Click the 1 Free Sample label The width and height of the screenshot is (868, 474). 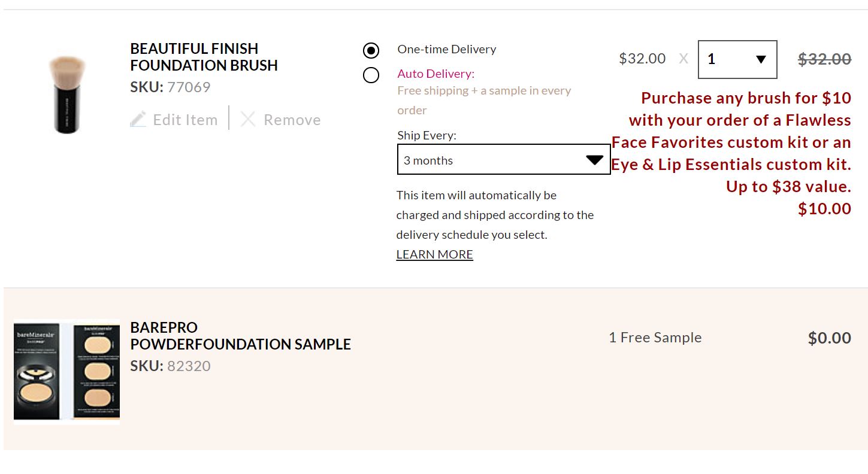click(655, 338)
